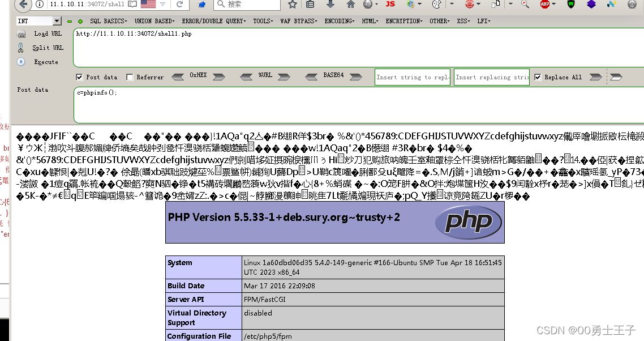
Task: Uncheck the Replace All checkbox
Action: coord(538,77)
